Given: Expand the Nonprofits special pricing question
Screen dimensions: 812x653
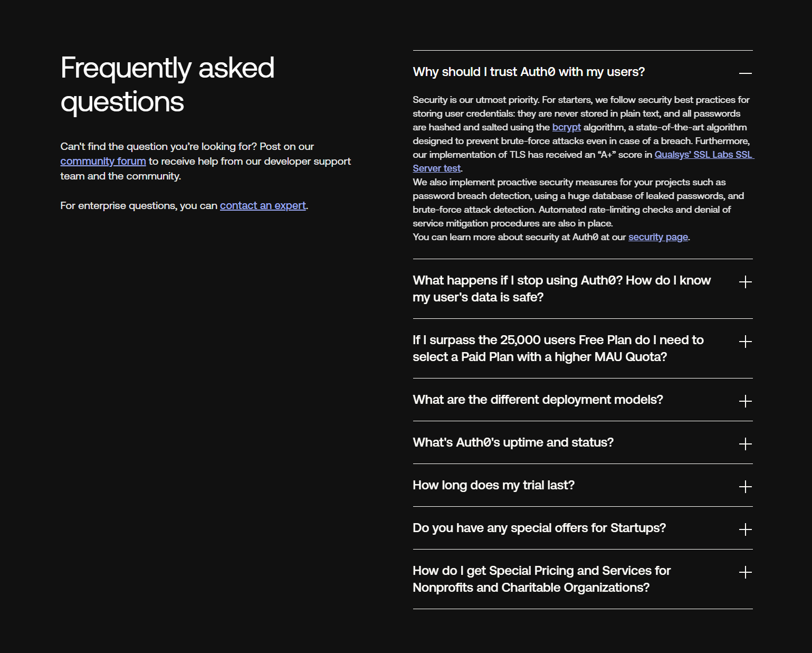Looking at the screenshot, I should [x=746, y=572].
